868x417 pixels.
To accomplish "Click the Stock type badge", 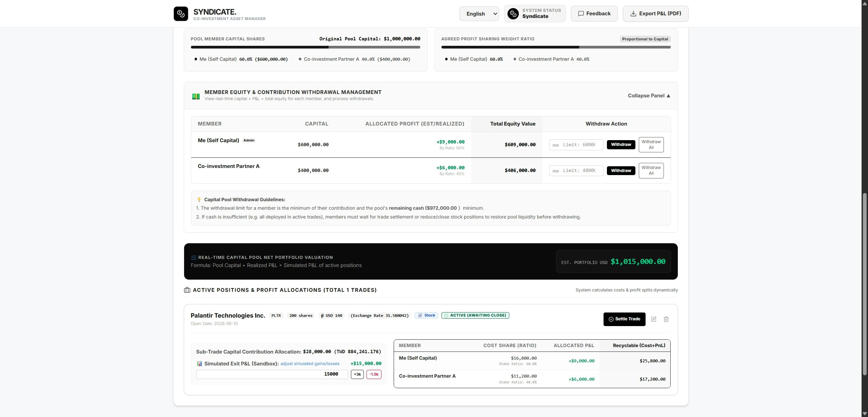I will coord(426,316).
